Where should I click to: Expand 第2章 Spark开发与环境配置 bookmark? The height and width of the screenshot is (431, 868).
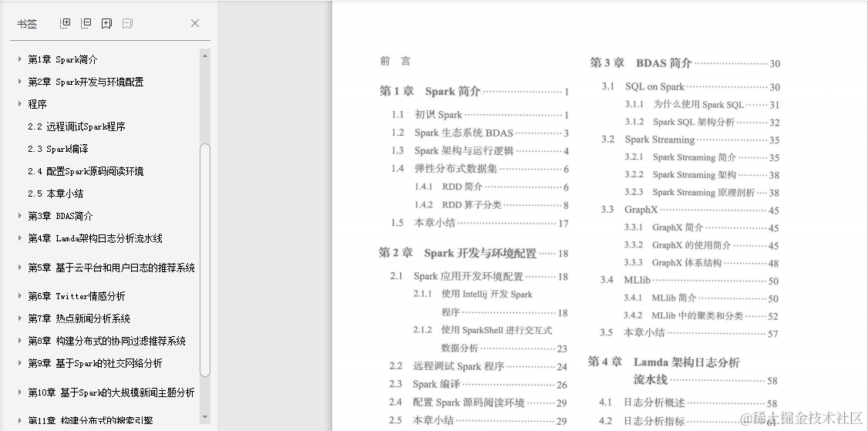click(19, 82)
